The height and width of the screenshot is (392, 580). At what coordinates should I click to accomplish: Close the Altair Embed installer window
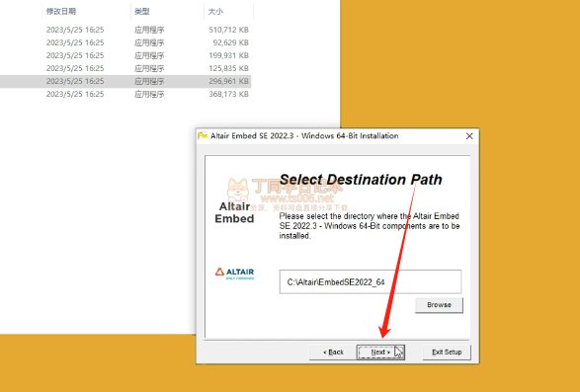(x=469, y=136)
